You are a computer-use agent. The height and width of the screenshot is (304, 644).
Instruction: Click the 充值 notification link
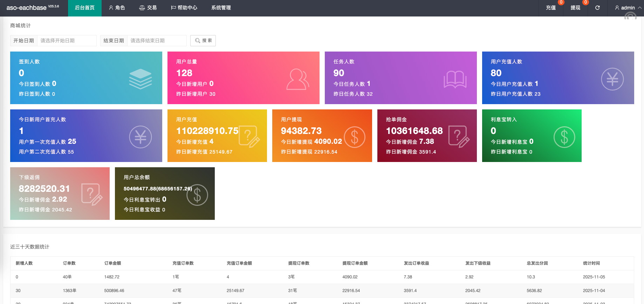pos(550,8)
